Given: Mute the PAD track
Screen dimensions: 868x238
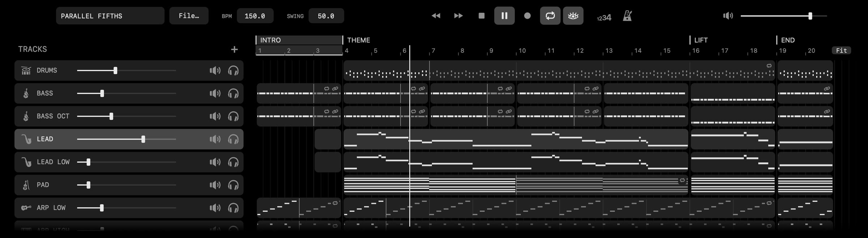Looking at the screenshot, I should [x=215, y=185].
